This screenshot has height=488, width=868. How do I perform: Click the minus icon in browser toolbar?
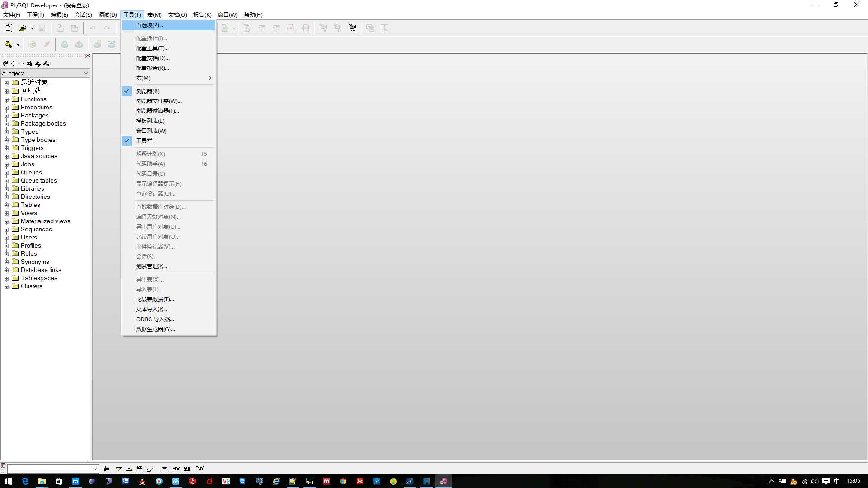(x=21, y=64)
